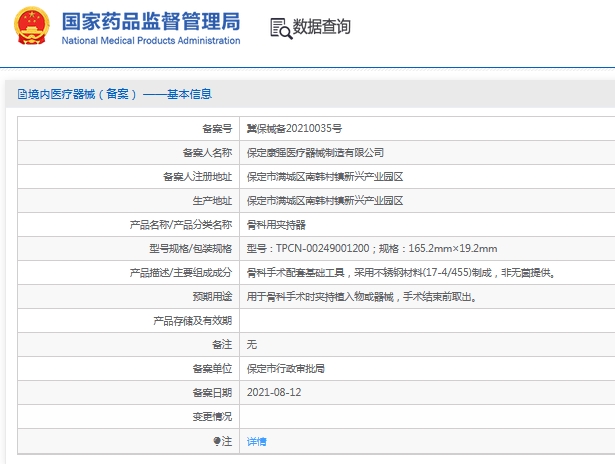Viewport: 615px width, 464px height.
Task: Select the 备注 label cell
Action: 222,345
